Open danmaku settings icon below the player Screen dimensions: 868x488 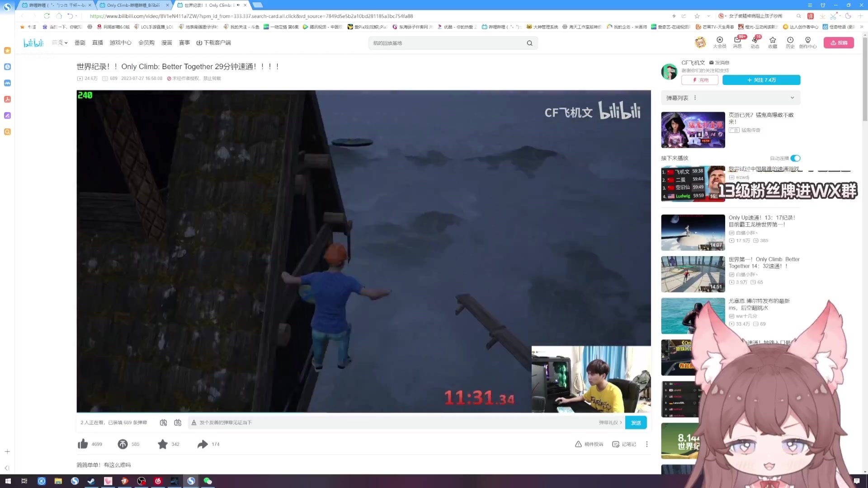coord(178,422)
